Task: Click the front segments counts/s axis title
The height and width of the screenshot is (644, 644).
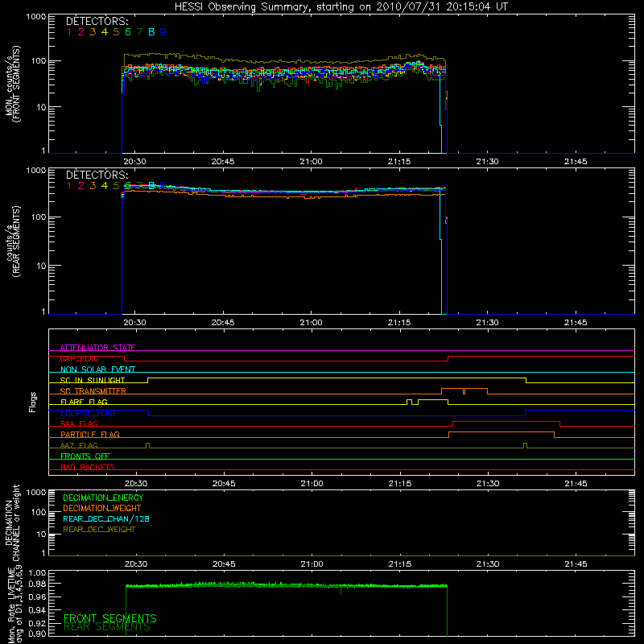Action: click(x=12, y=84)
